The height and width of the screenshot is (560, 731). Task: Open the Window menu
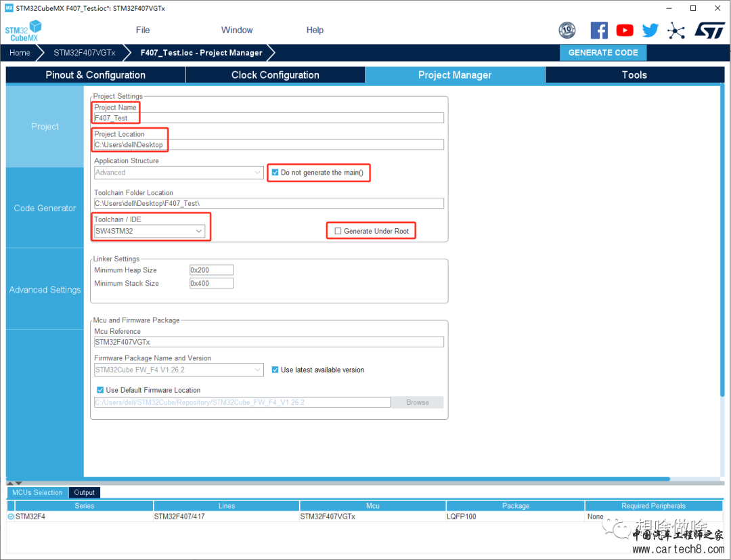point(237,30)
